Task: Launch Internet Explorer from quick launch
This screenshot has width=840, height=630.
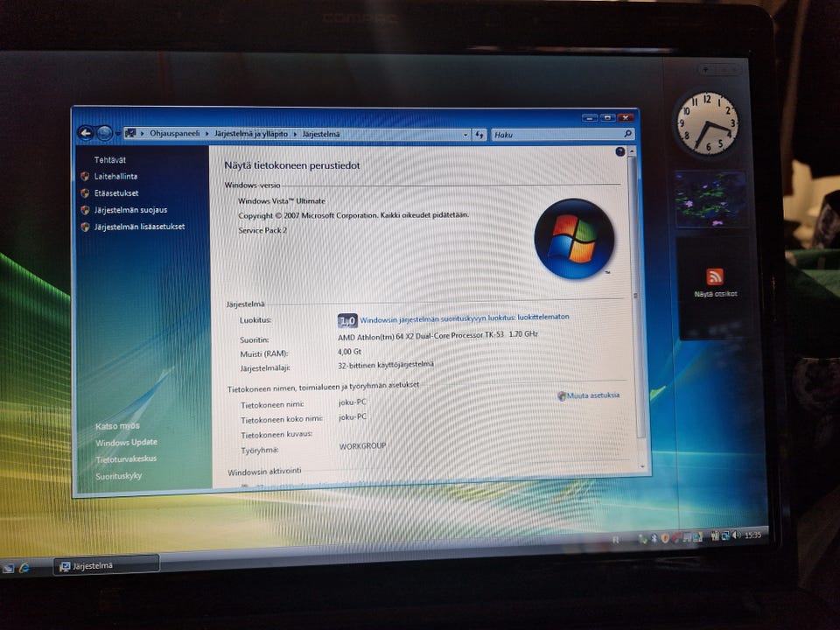Action: (24, 567)
